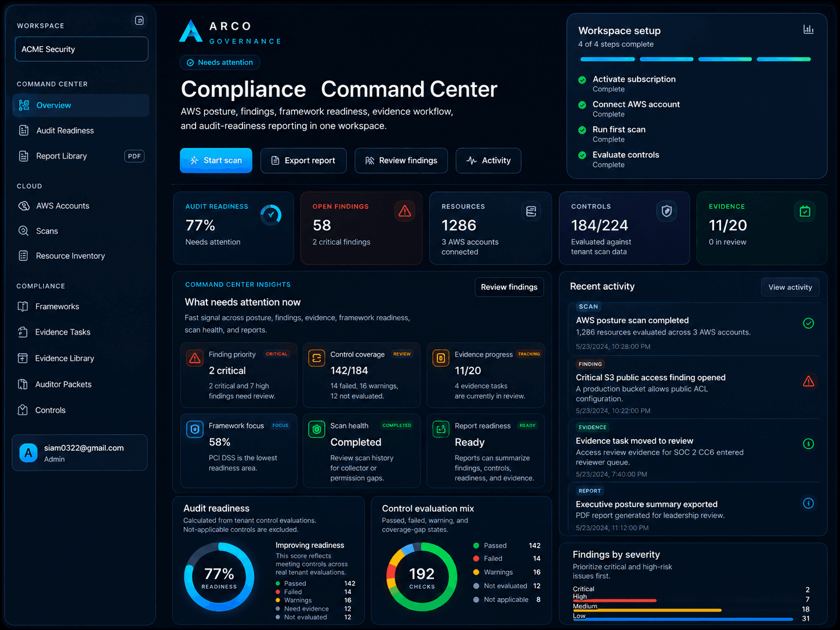Click the user avatar letter A
The width and height of the screenshot is (840, 630).
[28, 453]
